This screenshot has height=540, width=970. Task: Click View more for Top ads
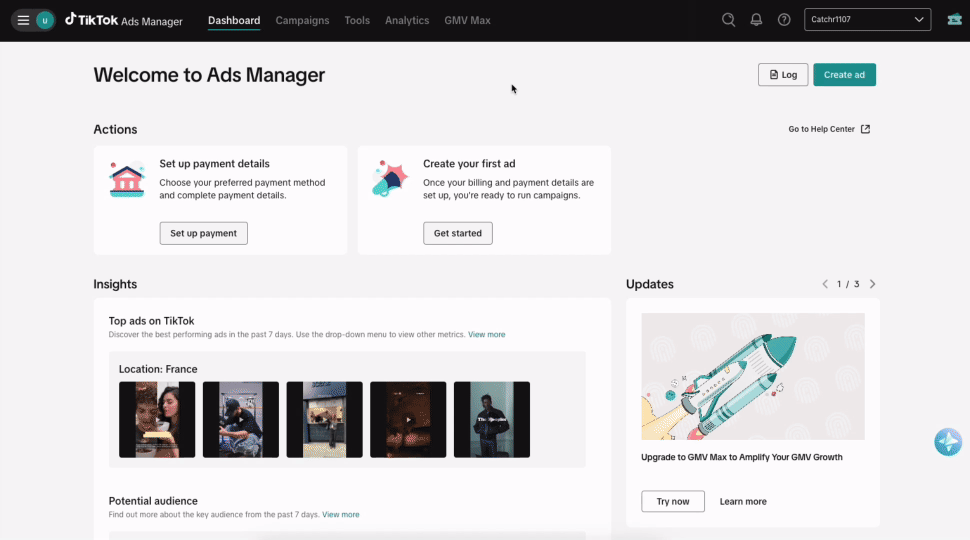pyautogui.click(x=486, y=335)
